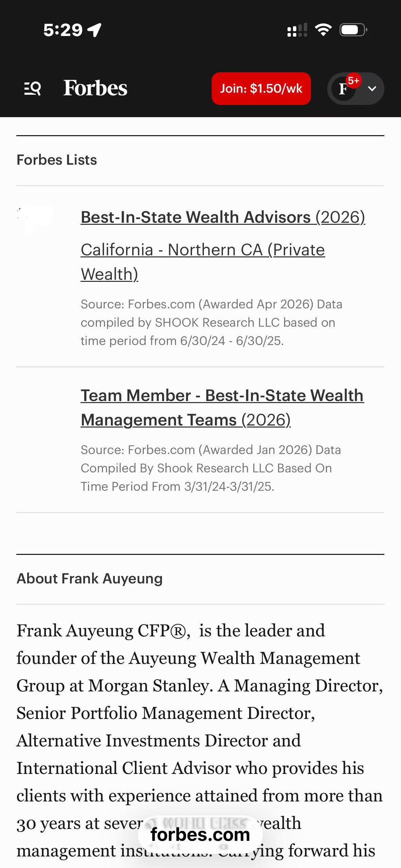
Task: Tap the Forbes logo
Action: 95,88
